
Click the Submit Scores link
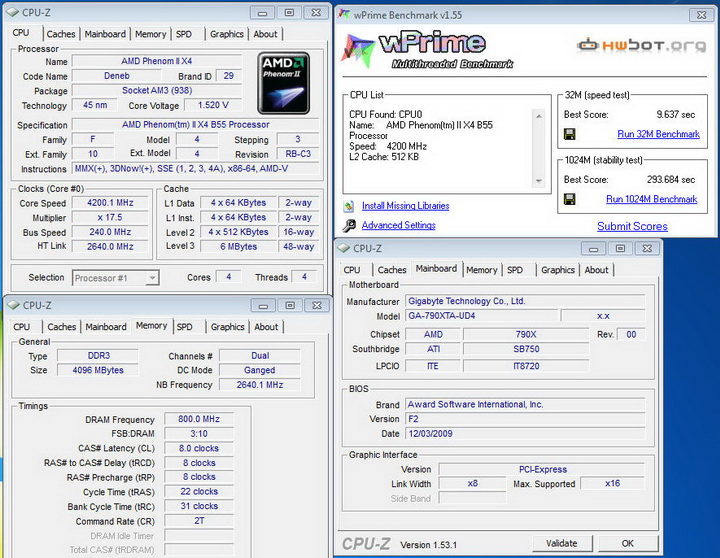632,226
